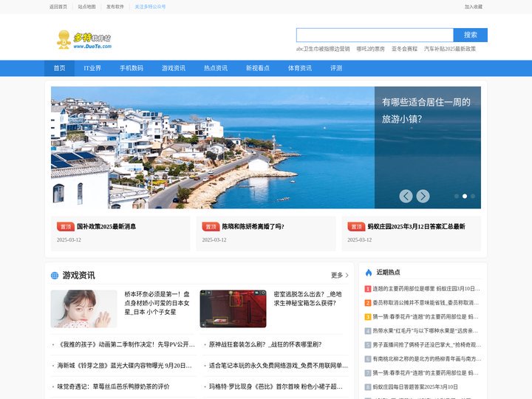This screenshot has height=399, width=532.
Task: Open pinned article 陈晓和陈妍希离婚了吗
Action: point(253,226)
